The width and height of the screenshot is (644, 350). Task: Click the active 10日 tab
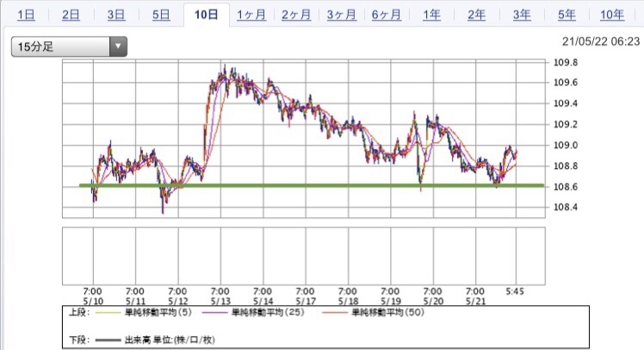click(x=206, y=15)
